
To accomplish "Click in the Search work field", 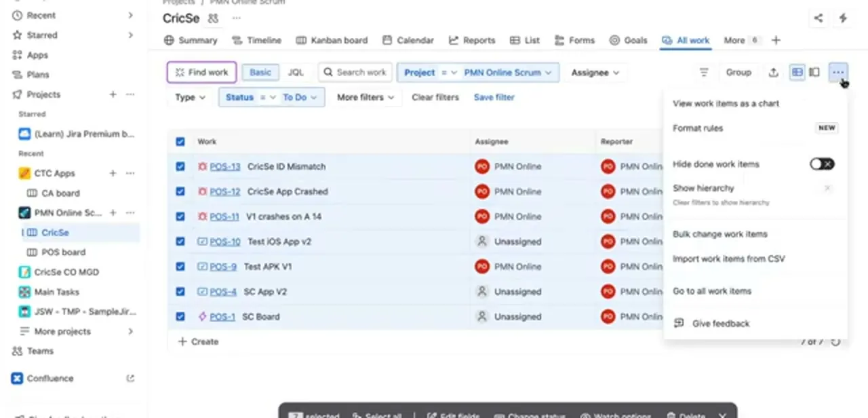I will pos(355,73).
